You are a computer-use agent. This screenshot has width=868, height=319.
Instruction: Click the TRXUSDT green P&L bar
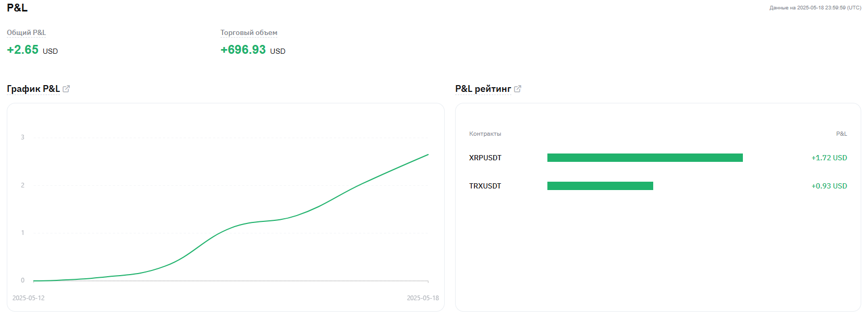coord(600,186)
